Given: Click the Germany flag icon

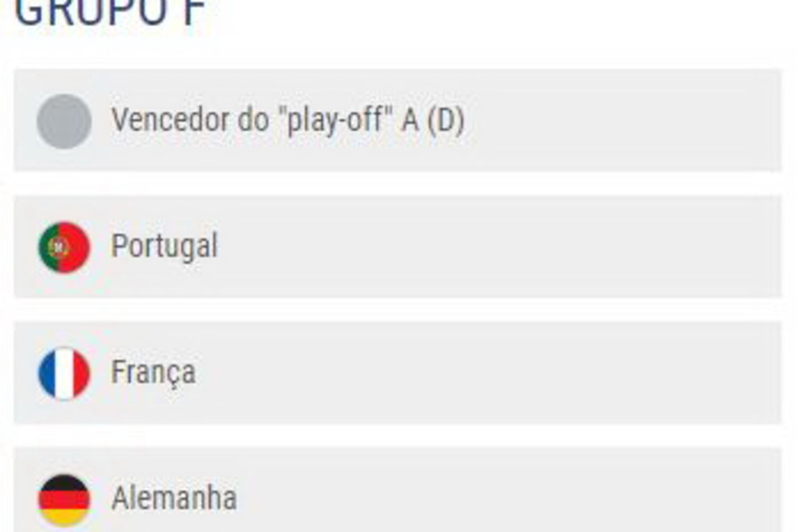Looking at the screenshot, I should pyautogui.click(x=64, y=500).
